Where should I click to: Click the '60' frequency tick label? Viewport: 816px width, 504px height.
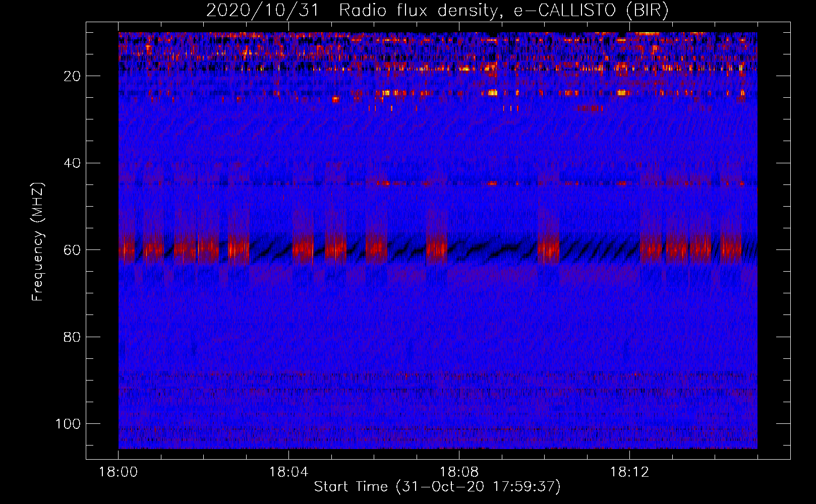[72, 250]
